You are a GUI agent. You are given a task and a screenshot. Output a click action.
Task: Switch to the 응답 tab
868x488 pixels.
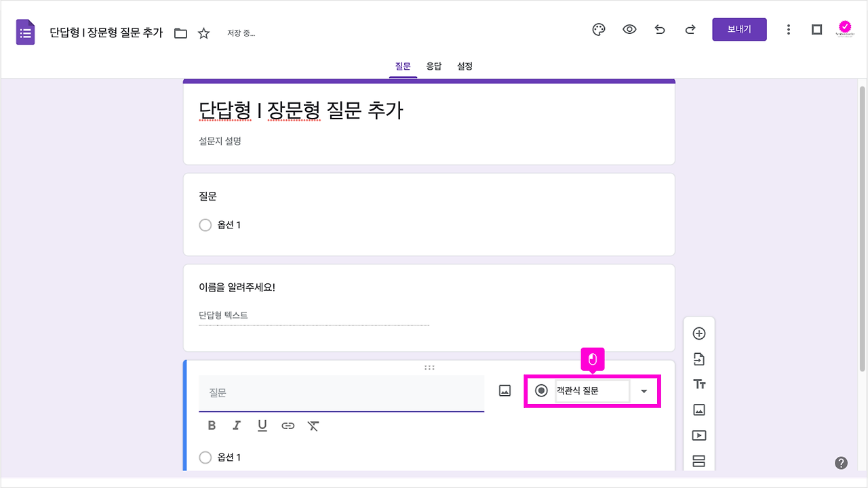pos(434,66)
